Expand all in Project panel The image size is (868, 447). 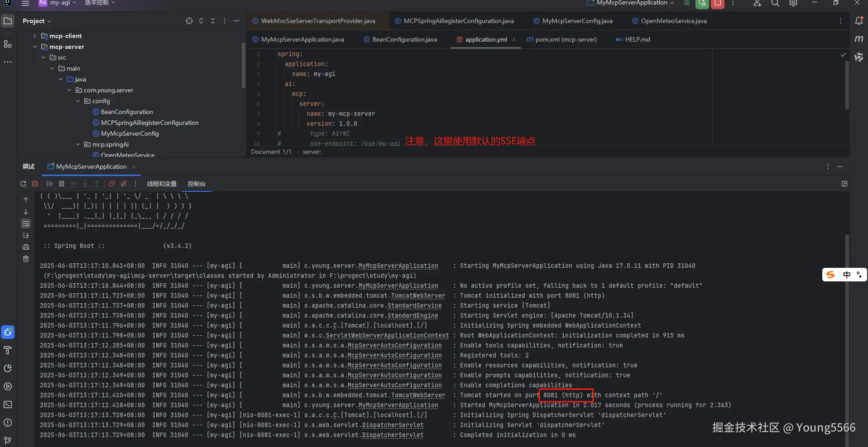pyautogui.click(x=201, y=21)
